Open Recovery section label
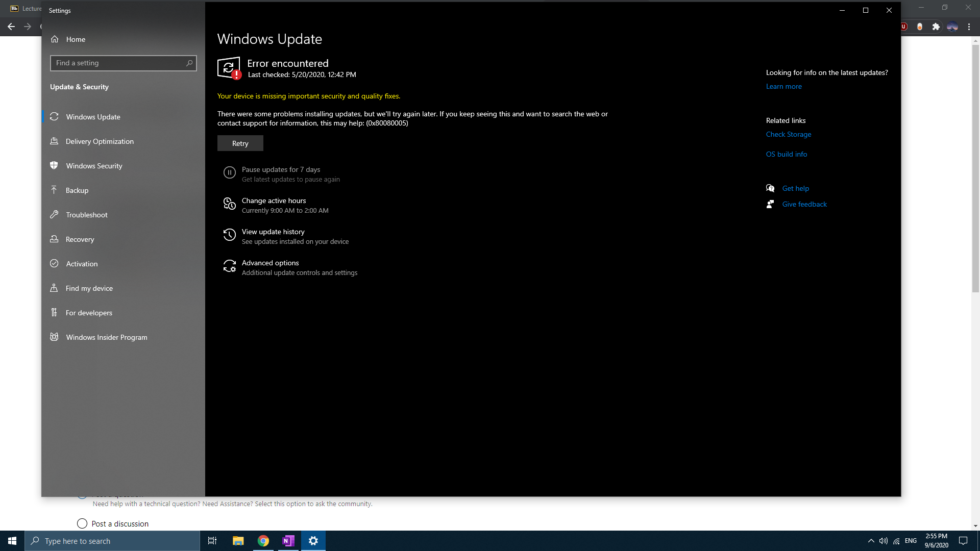Screen dimensions: 980x551 pos(80,239)
